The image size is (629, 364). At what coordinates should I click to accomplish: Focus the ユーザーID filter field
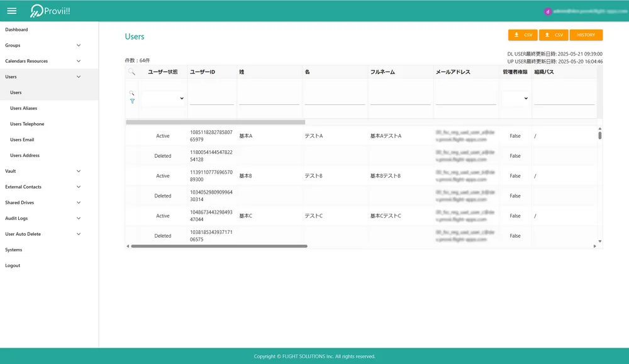(212, 98)
